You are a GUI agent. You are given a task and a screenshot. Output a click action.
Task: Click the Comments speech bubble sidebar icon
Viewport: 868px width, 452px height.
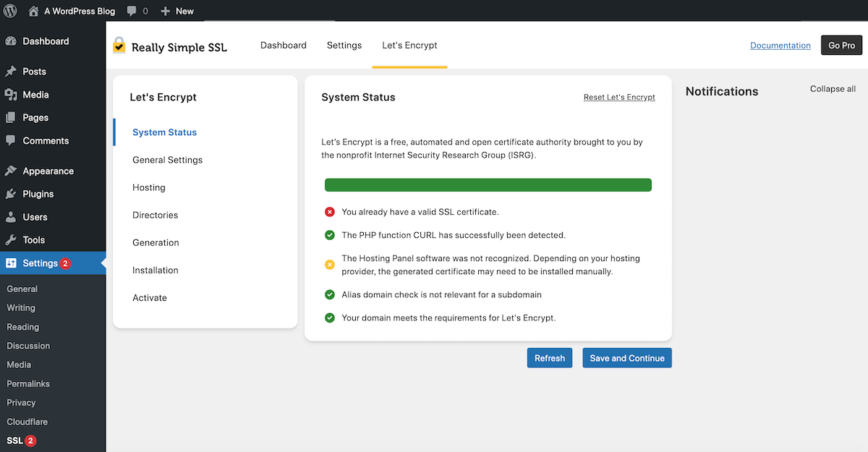coord(11,141)
